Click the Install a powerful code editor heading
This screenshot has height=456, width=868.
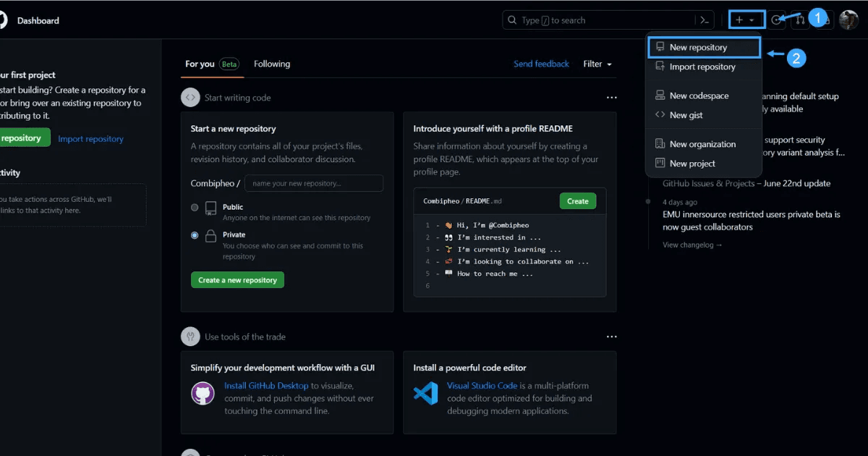(469, 368)
